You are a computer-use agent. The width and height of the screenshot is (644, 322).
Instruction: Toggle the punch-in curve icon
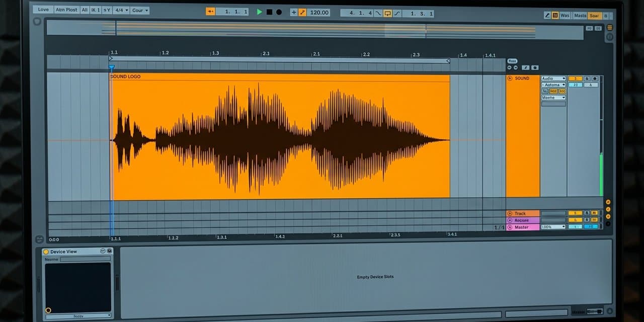[x=378, y=14]
